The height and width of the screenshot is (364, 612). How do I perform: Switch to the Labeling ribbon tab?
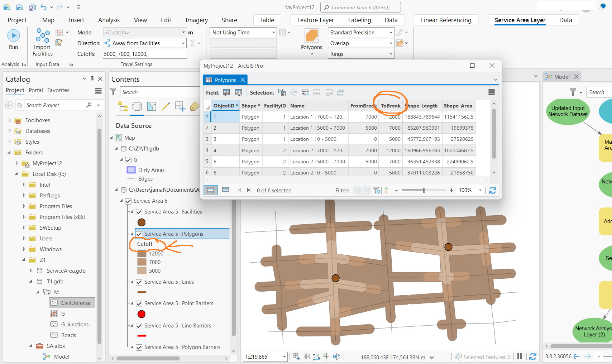[359, 20]
